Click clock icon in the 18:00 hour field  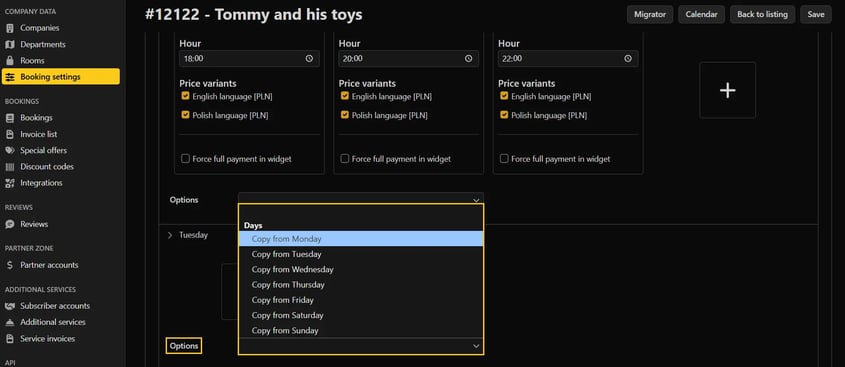pyautogui.click(x=309, y=59)
